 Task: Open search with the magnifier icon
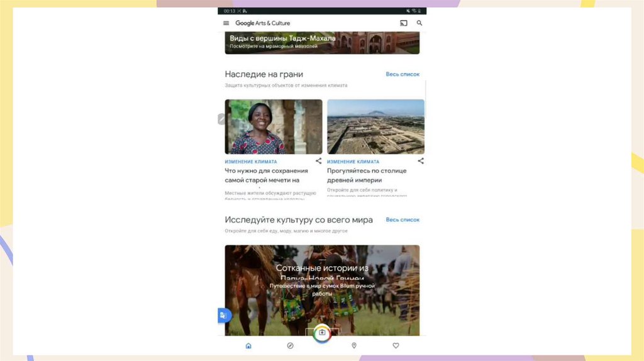click(419, 23)
